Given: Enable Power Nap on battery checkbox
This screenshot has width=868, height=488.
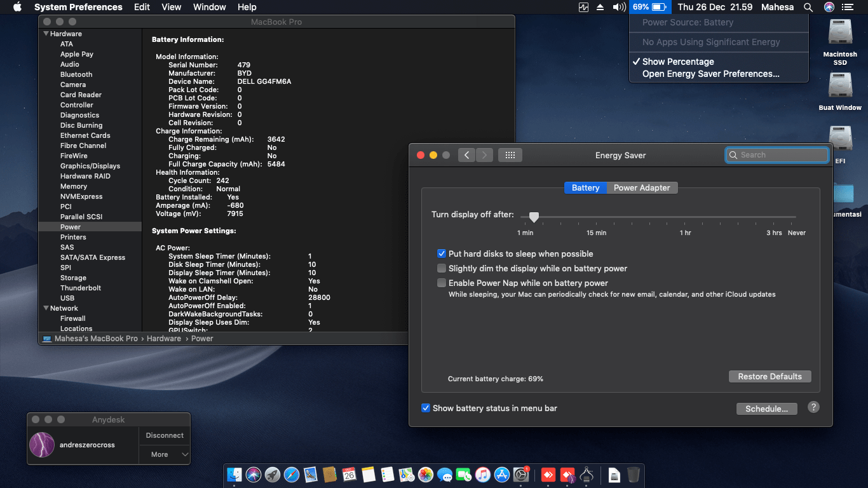Looking at the screenshot, I should click(x=442, y=283).
